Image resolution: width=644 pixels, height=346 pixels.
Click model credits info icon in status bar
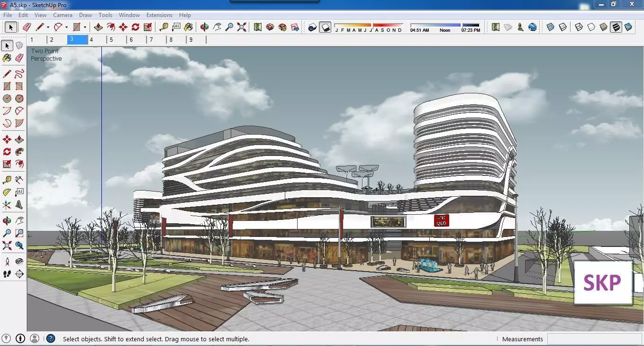20,338
